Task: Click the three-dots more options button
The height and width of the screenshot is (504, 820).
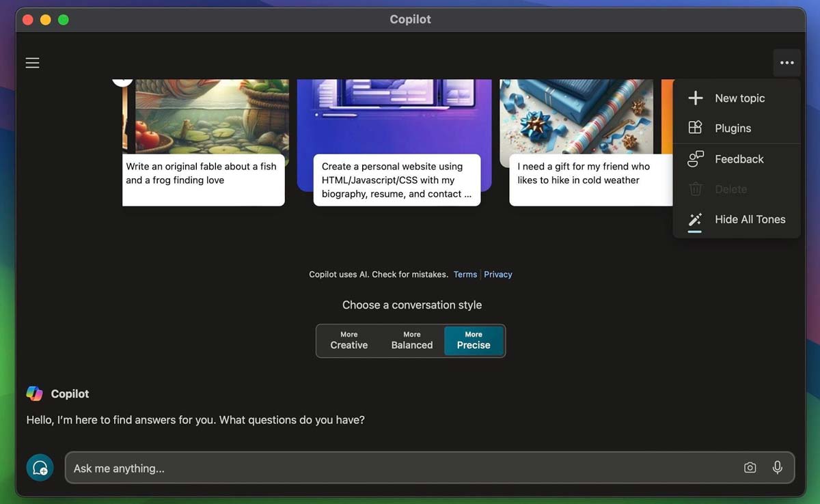Action: click(x=787, y=63)
